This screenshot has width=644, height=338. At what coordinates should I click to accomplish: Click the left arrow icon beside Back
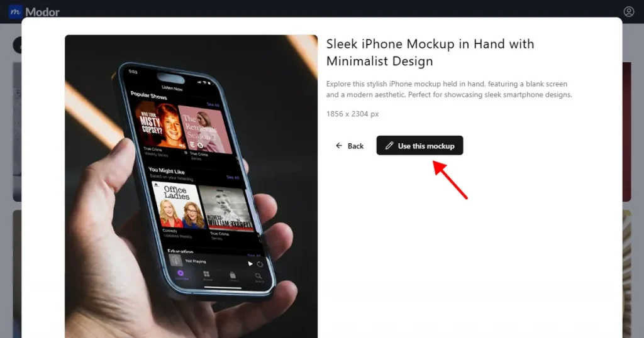pos(339,146)
